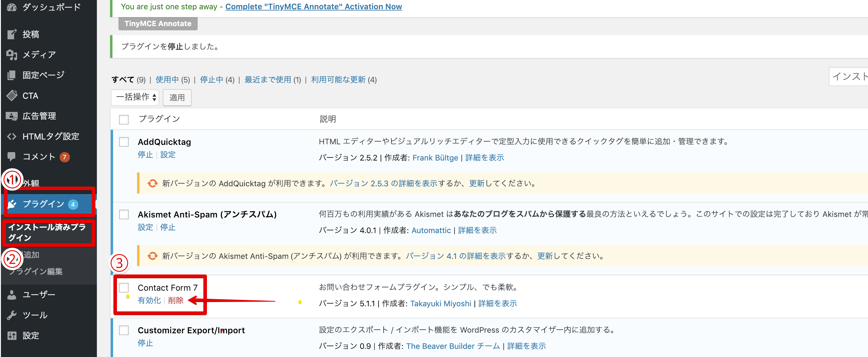Check the AddQuicktag plugin checkbox
Screen dimensions: 868x357
tap(124, 142)
